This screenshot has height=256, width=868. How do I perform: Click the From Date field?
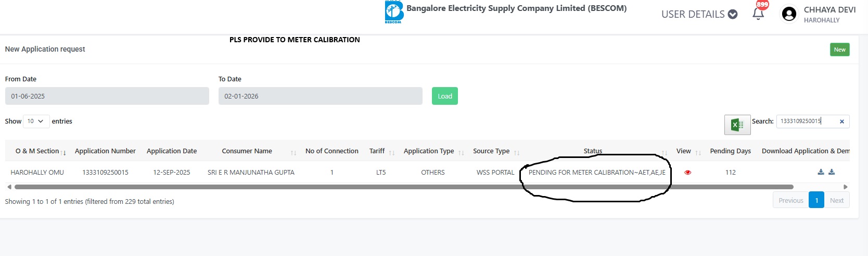[x=107, y=96]
